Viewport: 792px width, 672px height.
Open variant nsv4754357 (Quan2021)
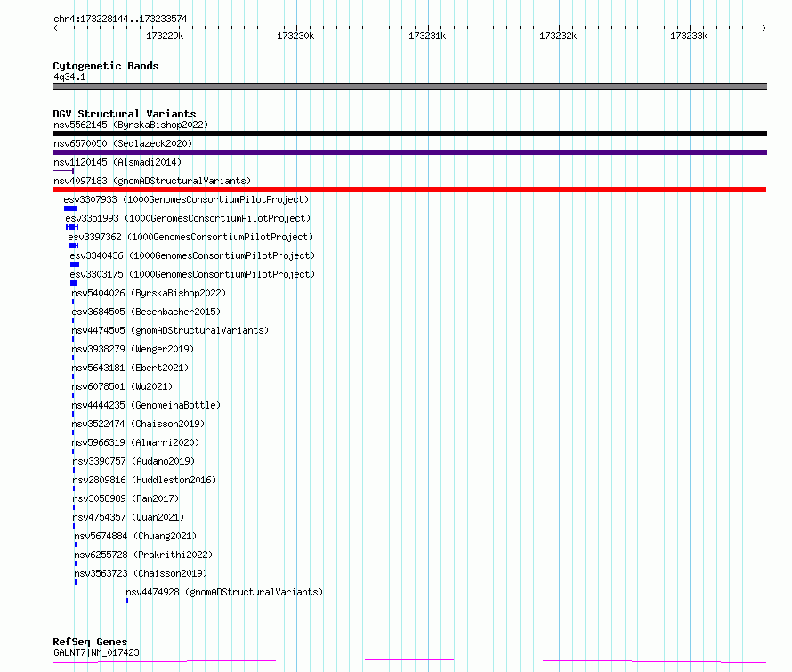coord(128,517)
